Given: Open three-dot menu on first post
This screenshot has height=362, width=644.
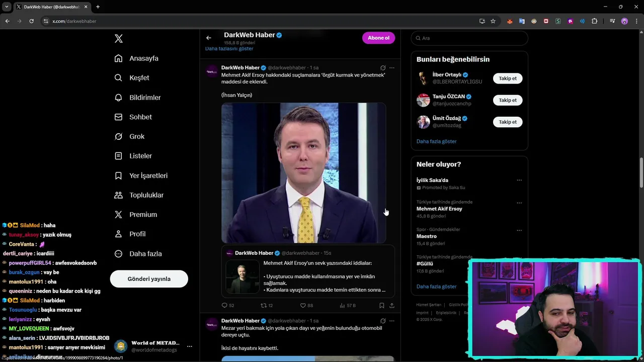Looking at the screenshot, I should pyautogui.click(x=392, y=68).
